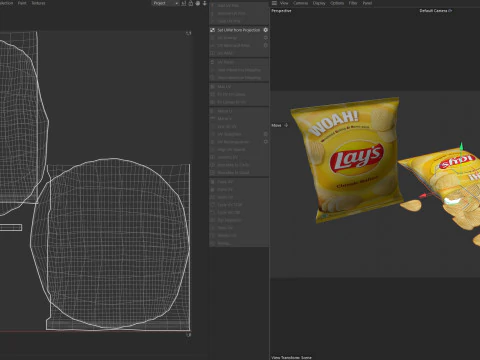Image resolution: width=480 pixels, height=360 pixels.
Task: Open the viewport Options menu
Action: pyautogui.click(x=337, y=3)
